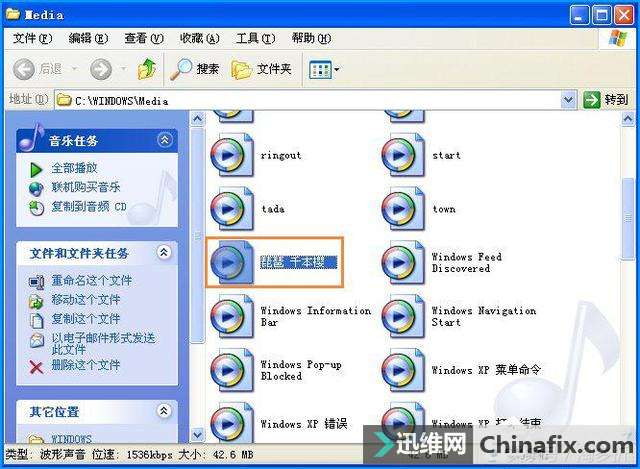Collapse the 其它位置 panel chevron
The width and height of the screenshot is (640, 469).
pyautogui.click(x=164, y=411)
